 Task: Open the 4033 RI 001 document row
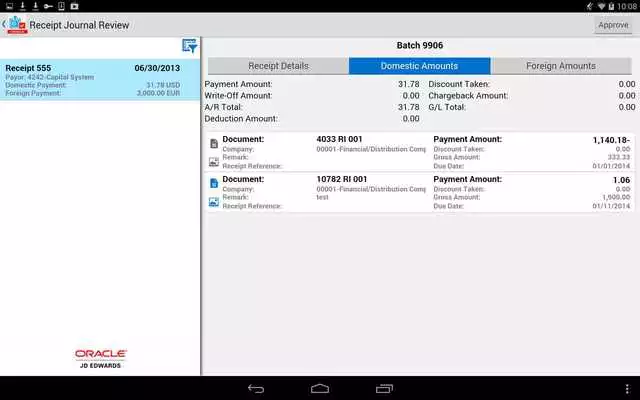tap(420, 152)
